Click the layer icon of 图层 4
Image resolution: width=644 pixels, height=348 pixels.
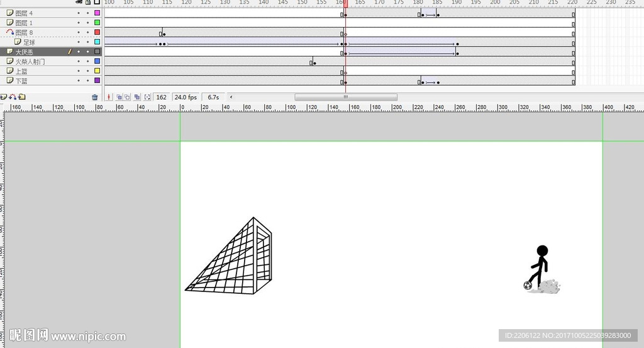pos(10,13)
